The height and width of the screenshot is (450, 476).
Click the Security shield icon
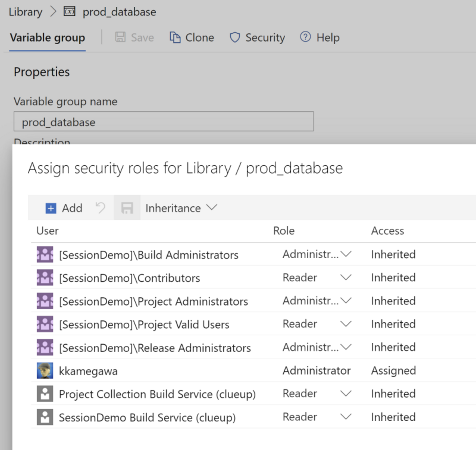[x=235, y=37]
